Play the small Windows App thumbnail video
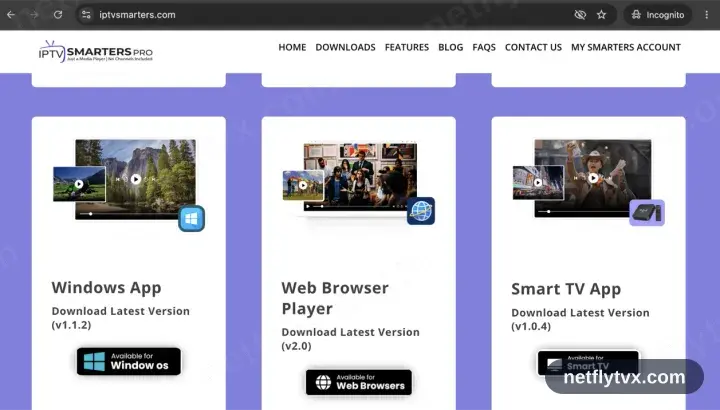The width and height of the screenshot is (720, 410). point(79,184)
